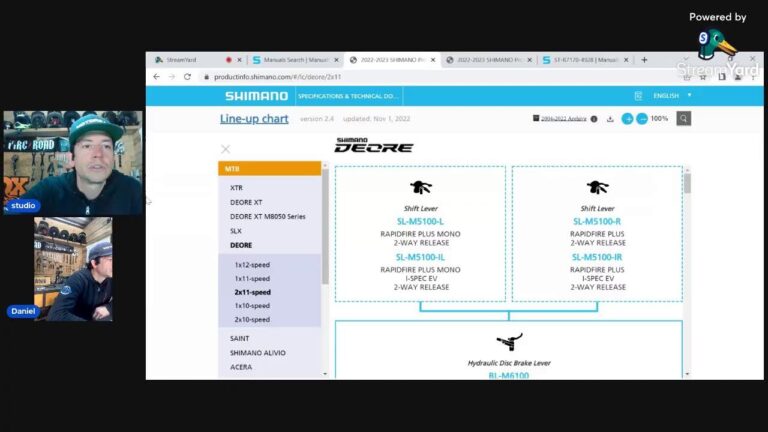768x432 pixels.
Task: Zoom in with the blue plus button
Action: pos(627,119)
